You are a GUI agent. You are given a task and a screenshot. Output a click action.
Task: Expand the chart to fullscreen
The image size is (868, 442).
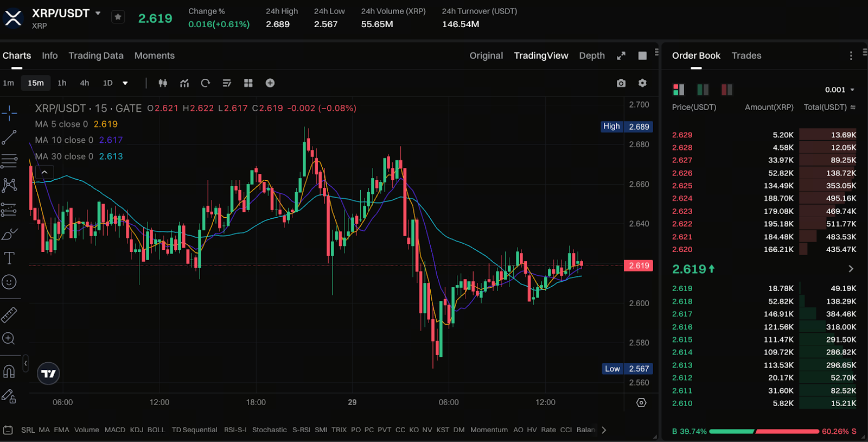pyautogui.click(x=621, y=55)
